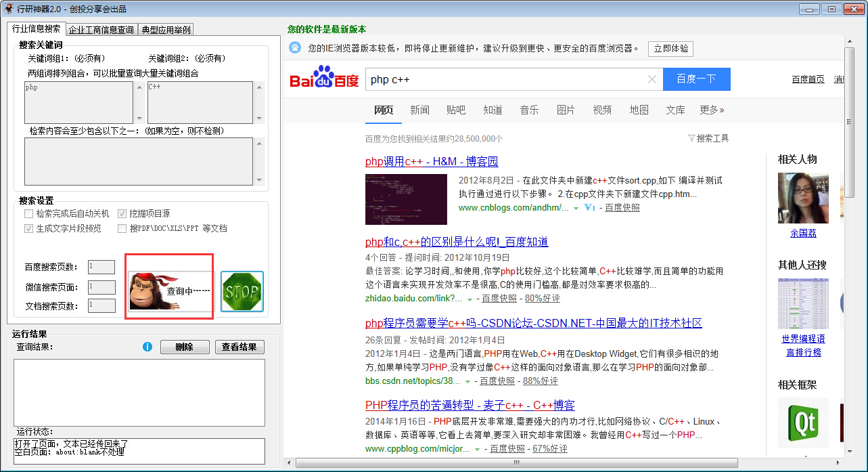Switch to the 企业工商信息查询 tab

pyautogui.click(x=101, y=30)
